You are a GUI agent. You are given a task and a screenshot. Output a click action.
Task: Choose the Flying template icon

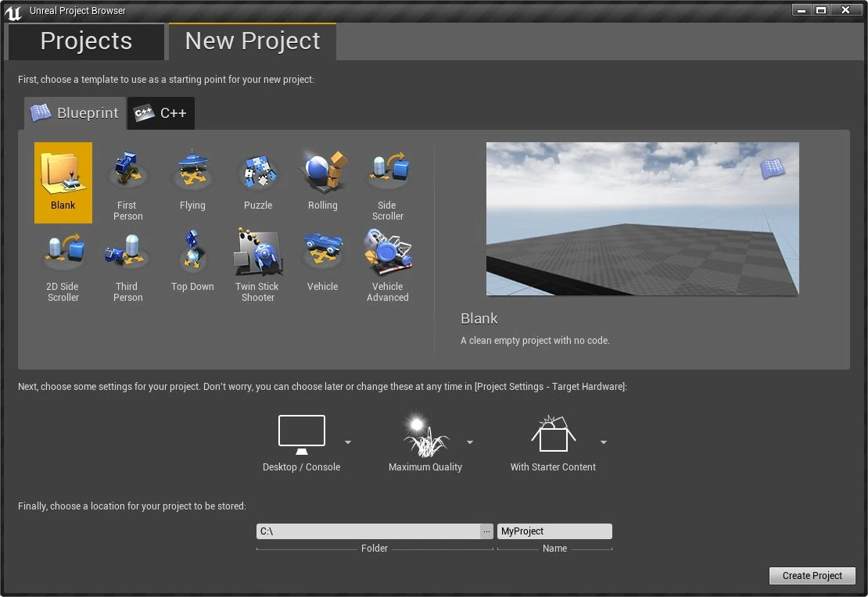coord(192,172)
